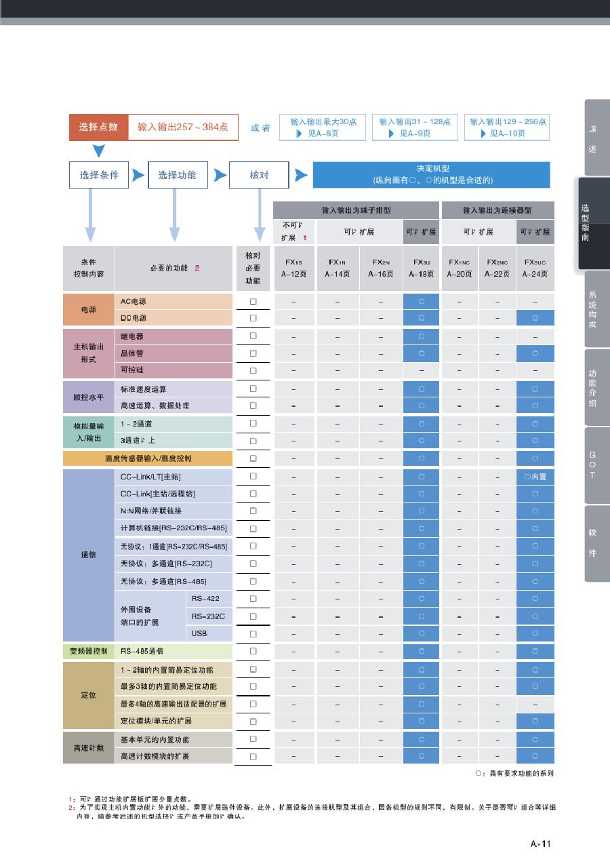Click the down arrow below 选择点数
The height and width of the screenshot is (868, 610).
(x=98, y=151)
